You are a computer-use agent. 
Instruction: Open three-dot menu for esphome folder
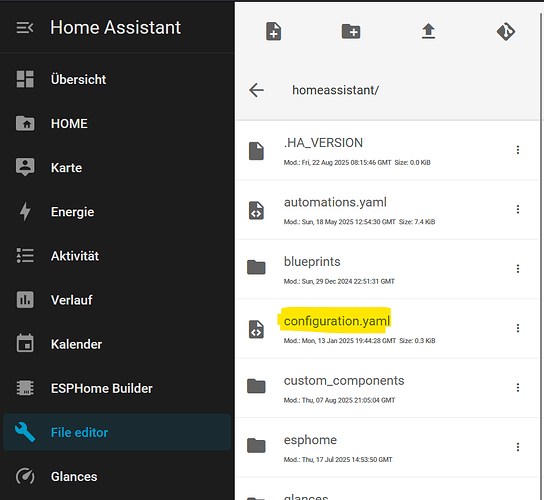(518, 447)
